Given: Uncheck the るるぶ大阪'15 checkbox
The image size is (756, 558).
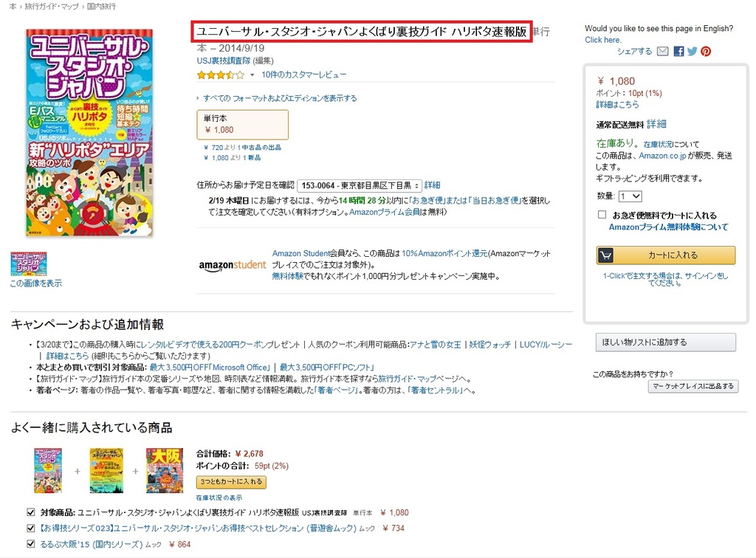Looking at the screenshot, I should 31,543.
